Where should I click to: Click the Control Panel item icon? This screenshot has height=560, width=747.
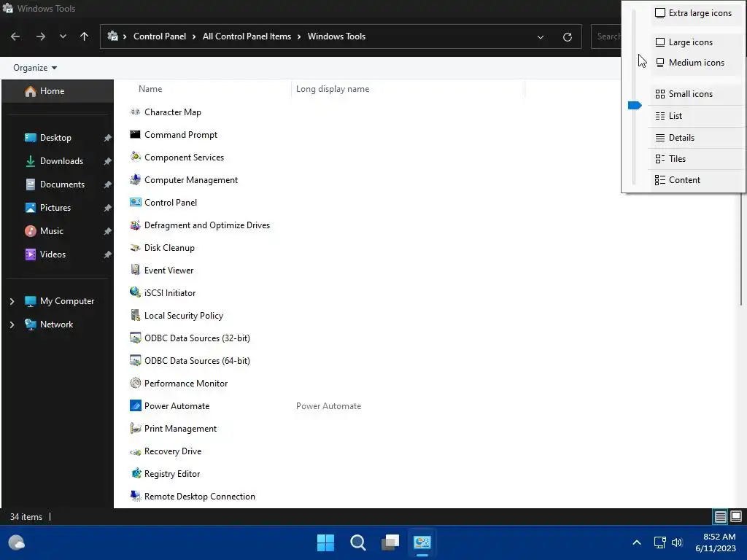click(135, 203)
